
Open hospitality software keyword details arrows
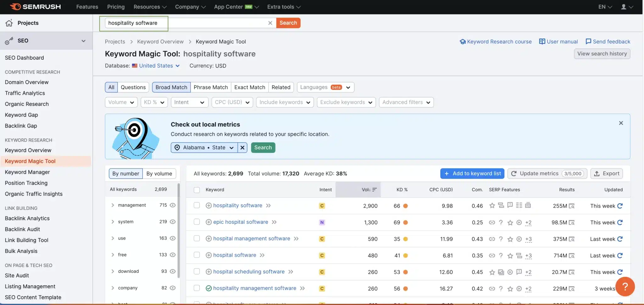click(x=268, y=206)
